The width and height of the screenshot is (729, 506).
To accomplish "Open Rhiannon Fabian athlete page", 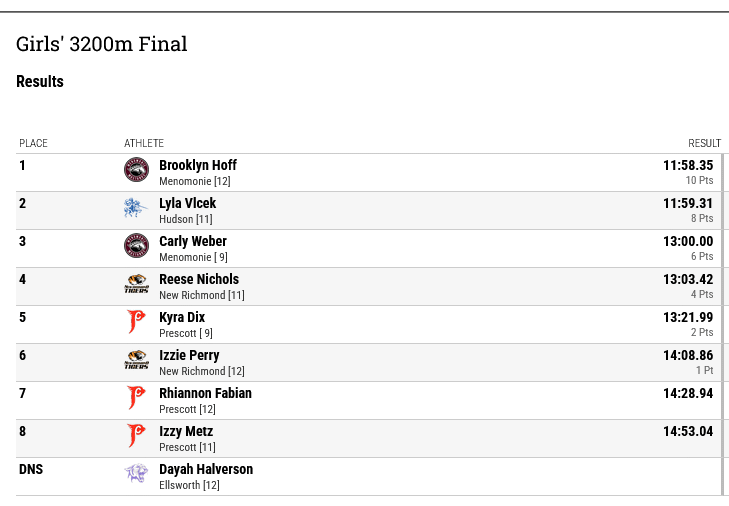I will click(x=205, y=393).
